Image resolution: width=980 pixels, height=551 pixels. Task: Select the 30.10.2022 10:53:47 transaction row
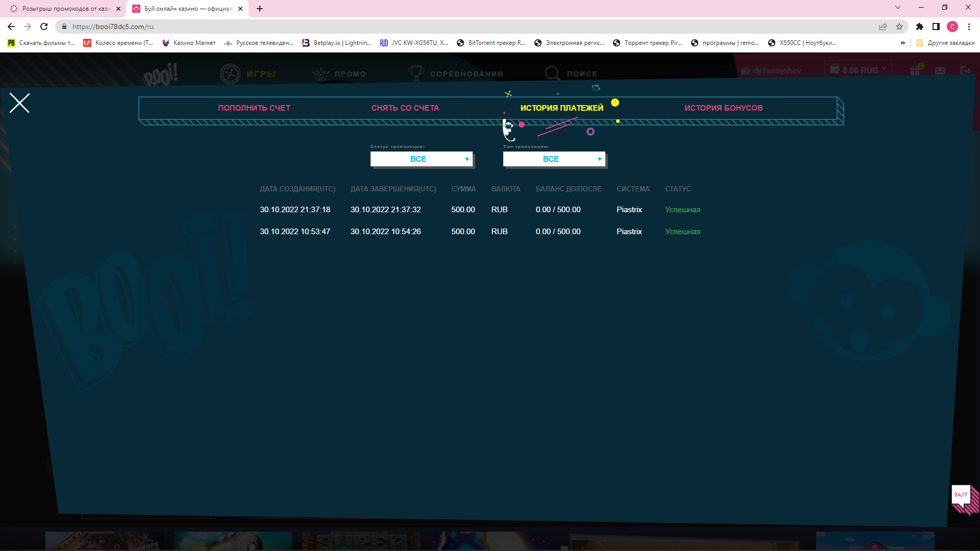(480, 232)
